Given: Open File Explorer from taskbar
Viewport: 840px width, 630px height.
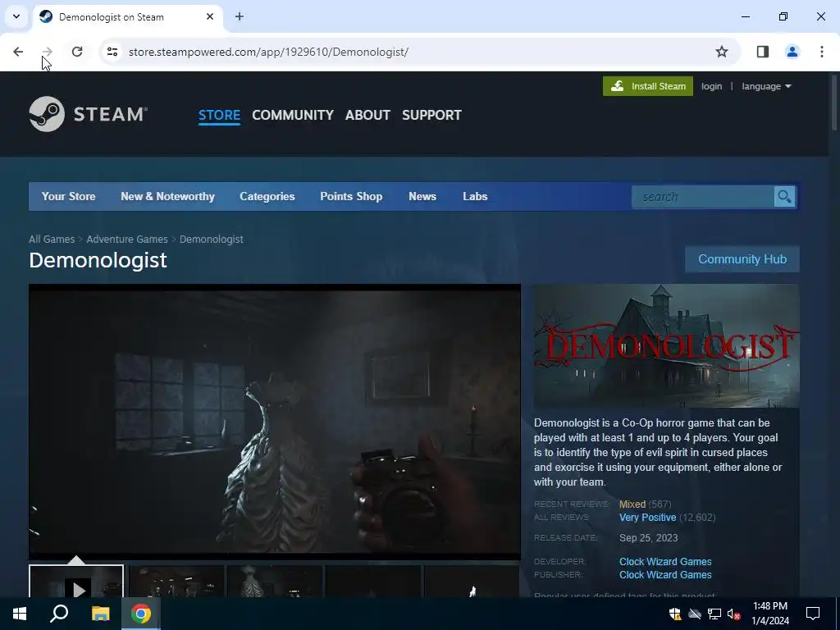Looking at the screenshot, I should (x=100, y=614).
